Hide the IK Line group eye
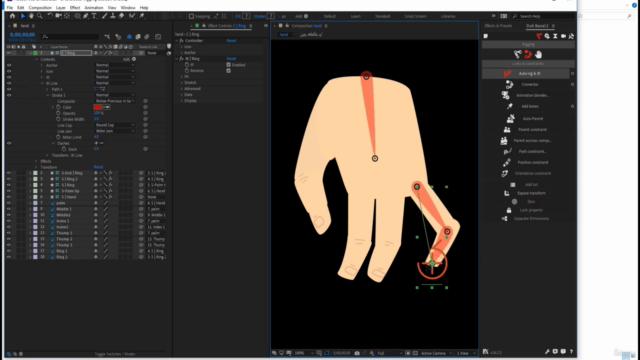The width and height of the screenshot is (640, 360). (x=9, y=83)
